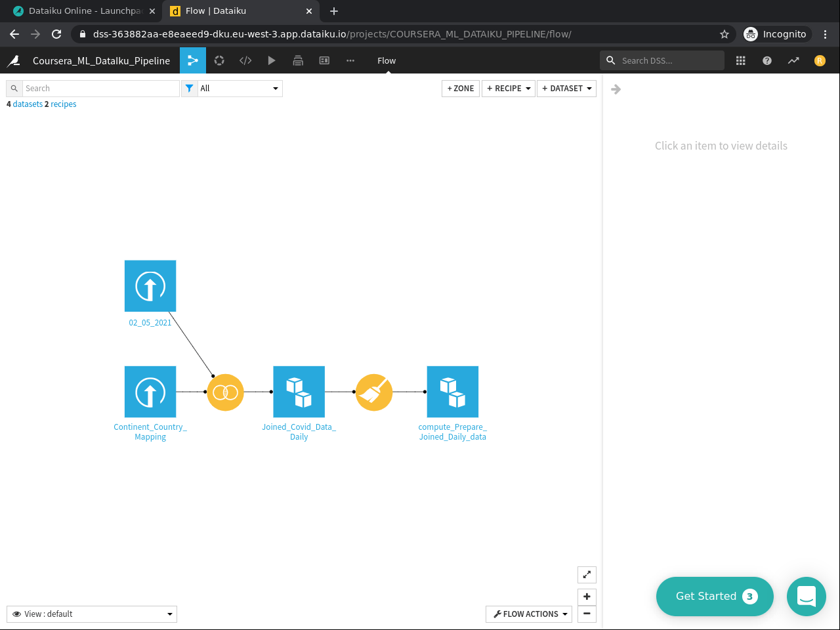The height and width of the screenshot is (630, 840).
Task: Select the Notebooks code icon in the navbar
Action: click(x=245, y=60)
